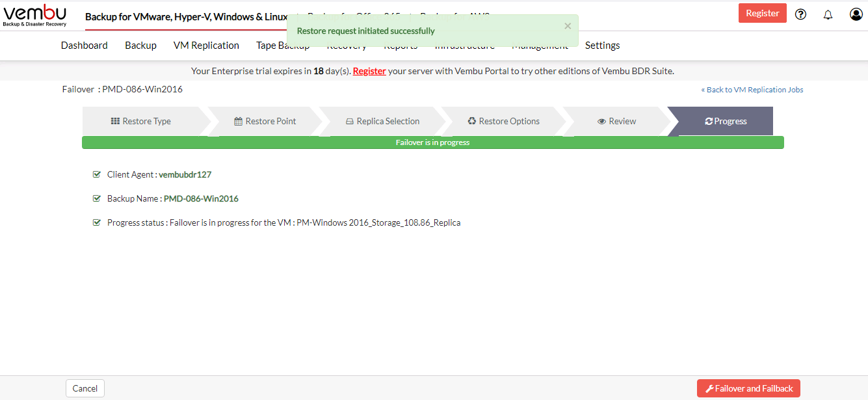Click the drive icon on Replica Selection
The height and width of the screenshot is (400, 868).
pyautogui.click(x=349, y=121)
